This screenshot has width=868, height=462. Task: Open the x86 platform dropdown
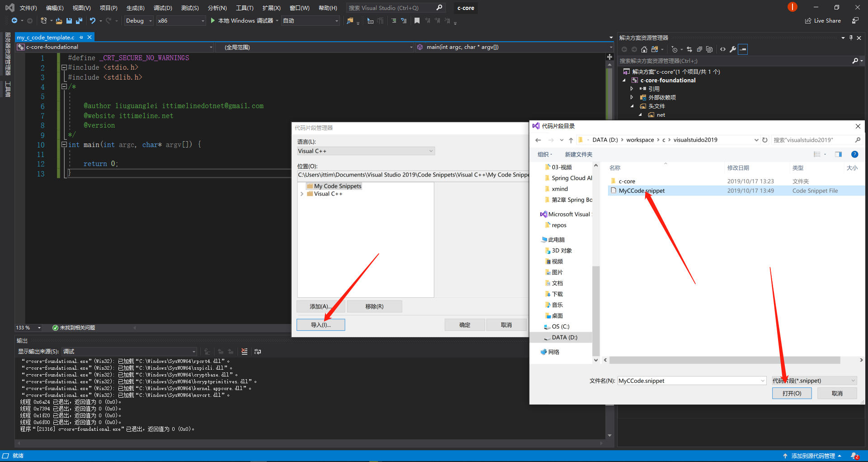tap(181, 21)
